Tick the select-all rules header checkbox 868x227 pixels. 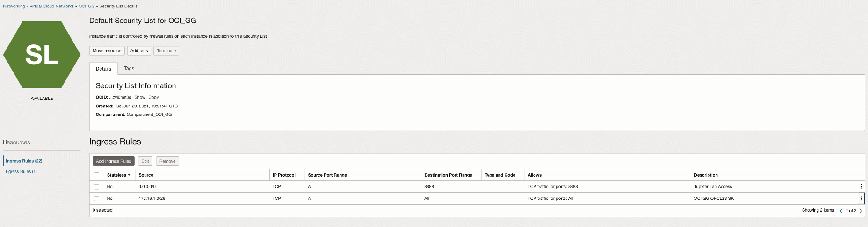(x=97, y=175)
